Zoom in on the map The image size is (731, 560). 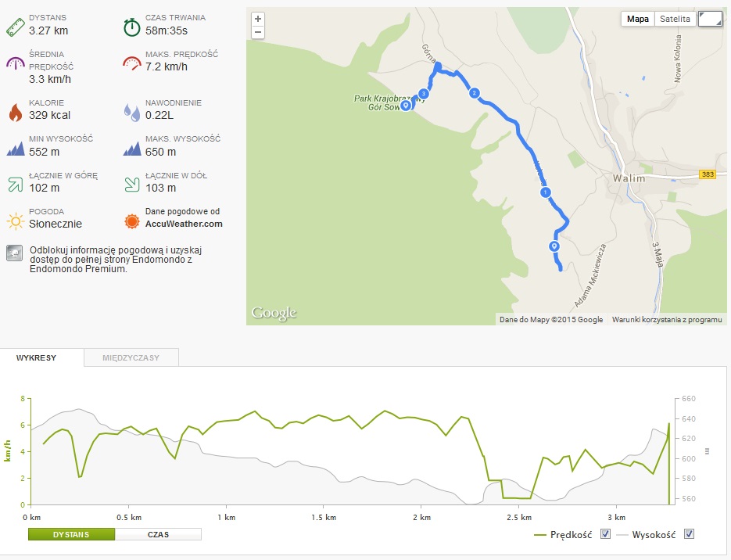258,19
